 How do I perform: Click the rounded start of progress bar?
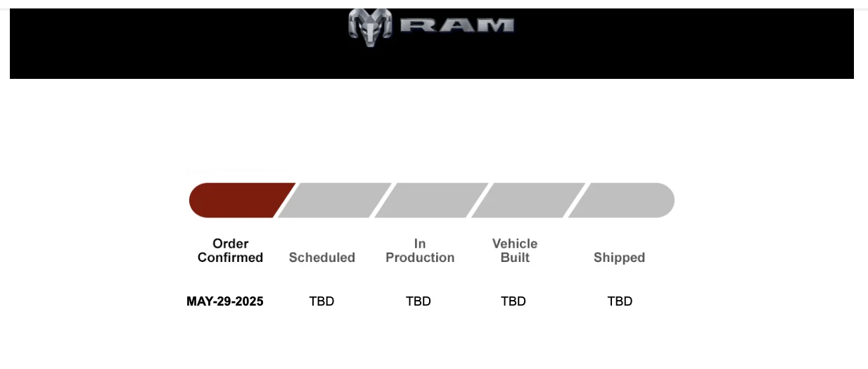(200, 200)
